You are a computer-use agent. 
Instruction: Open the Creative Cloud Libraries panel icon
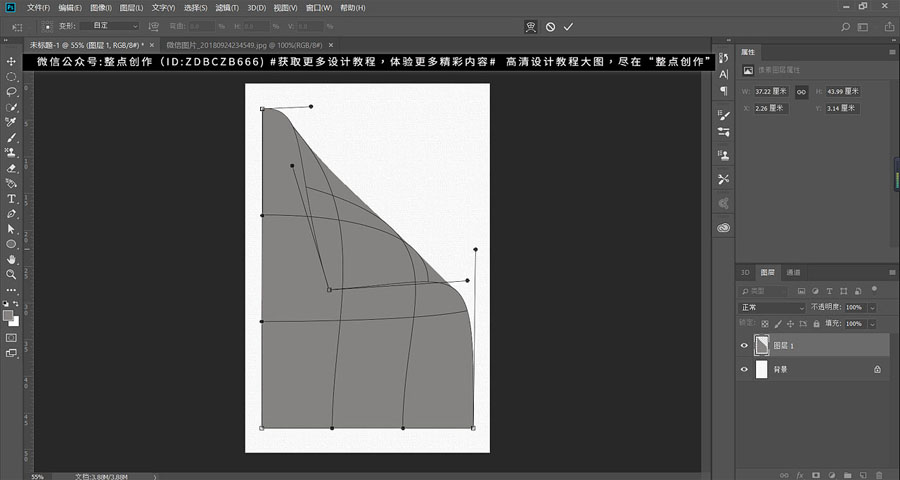[x=723, y=228]
